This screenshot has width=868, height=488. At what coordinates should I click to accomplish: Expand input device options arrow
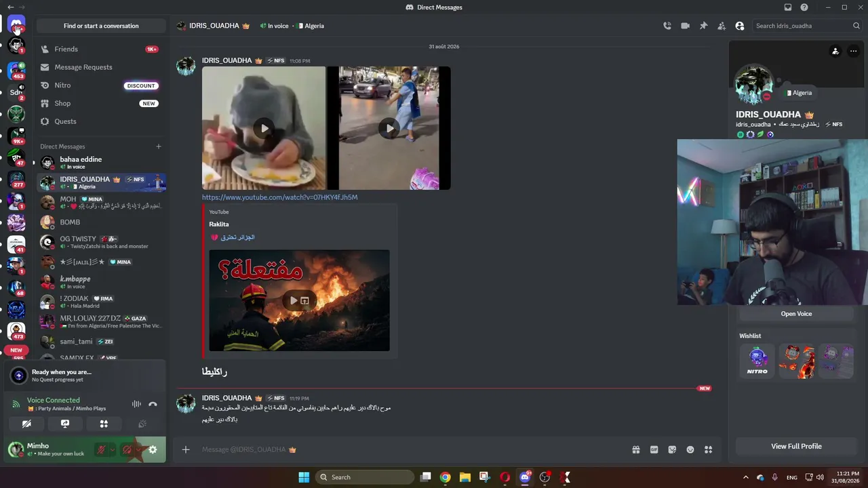[x=112, y=449]
